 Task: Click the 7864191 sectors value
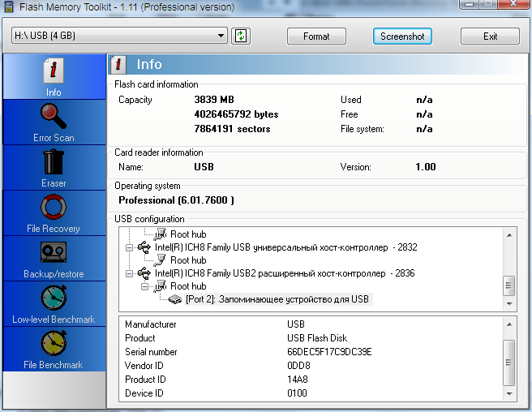[232, 129]
